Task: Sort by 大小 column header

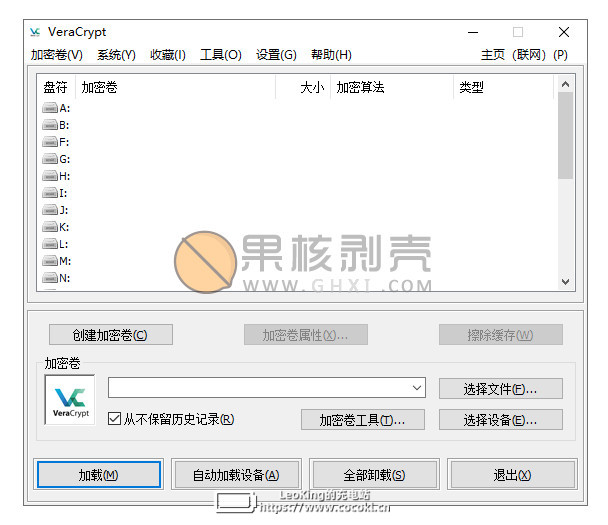Action: 303,87
